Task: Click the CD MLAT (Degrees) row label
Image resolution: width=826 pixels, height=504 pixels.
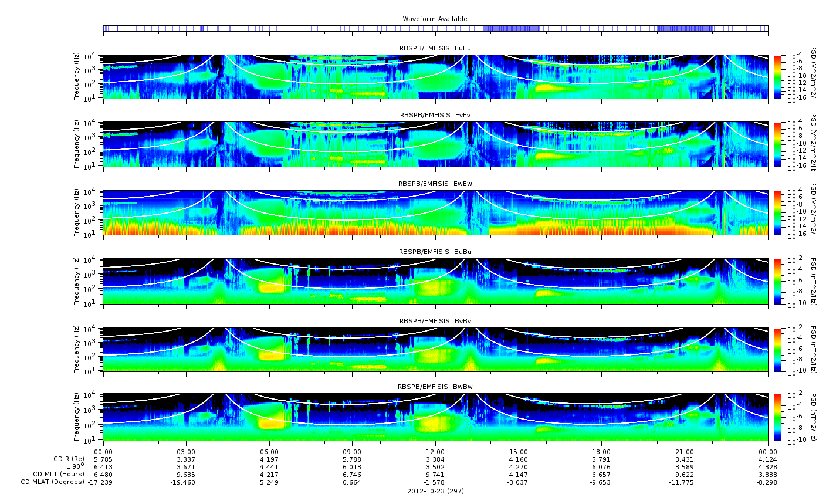Action: point(52,482)
